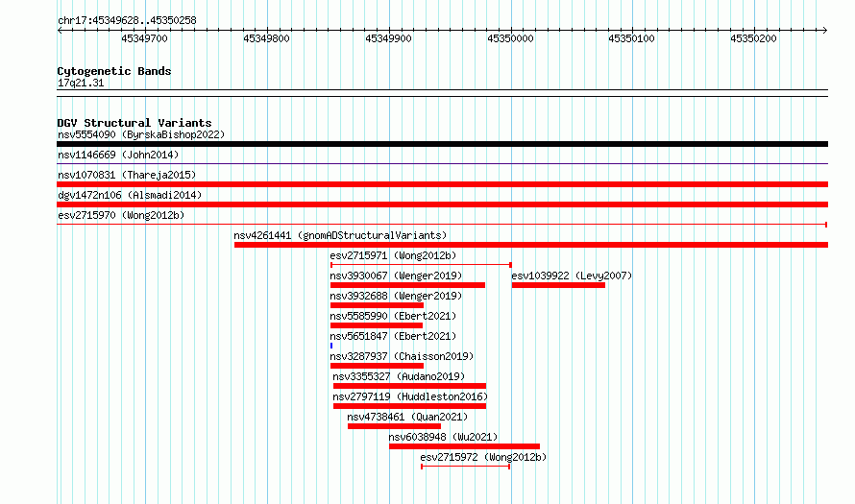The width and height of the screenshot is (855, 504).
Task: Click ruler position 45350000
Action: 510,38
